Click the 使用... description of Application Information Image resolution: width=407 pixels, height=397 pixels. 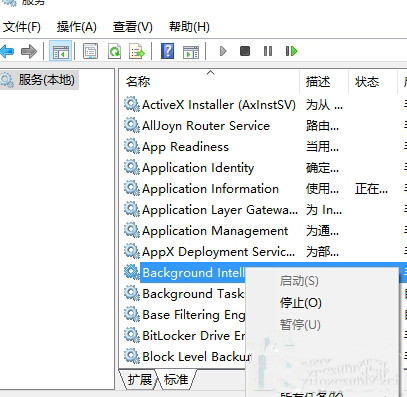tap(322, 189)
